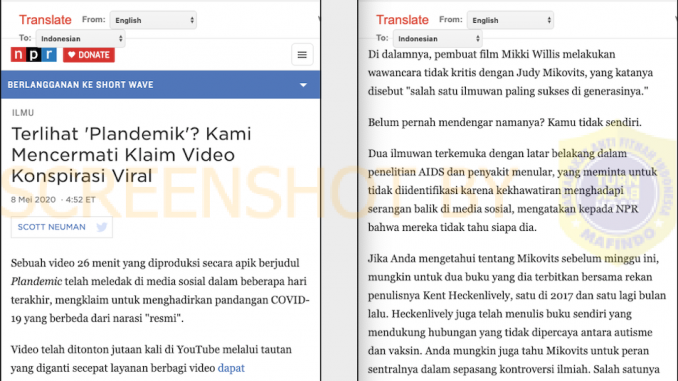Click the NPR logo in left panel
678x381 pixels.
[x=34, y=55]
